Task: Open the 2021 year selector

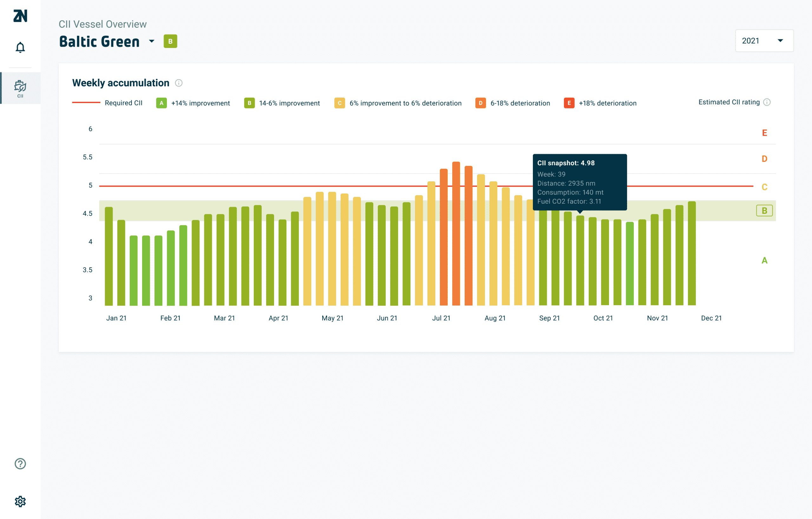Action: click(x=764, y=41)
